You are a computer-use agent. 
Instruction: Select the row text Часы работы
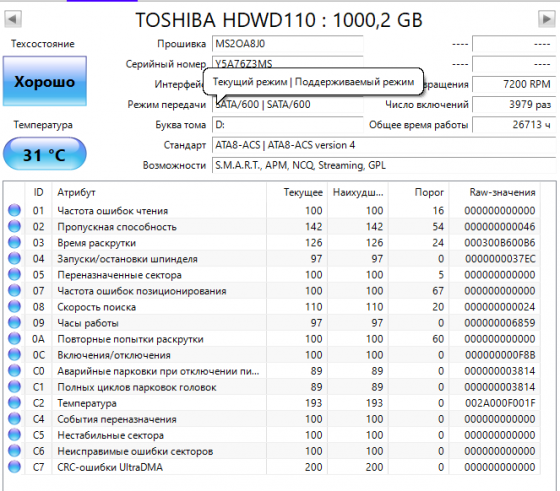[x=88, y=323]
